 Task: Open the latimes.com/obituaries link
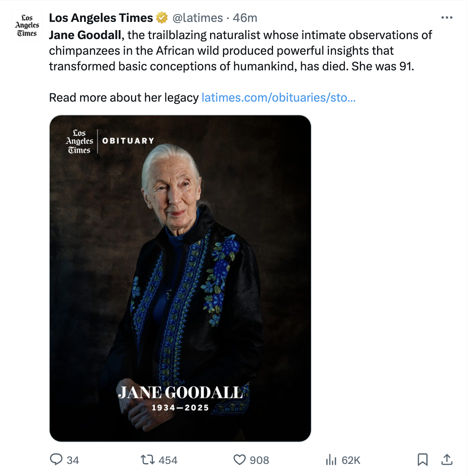point(278,97)
